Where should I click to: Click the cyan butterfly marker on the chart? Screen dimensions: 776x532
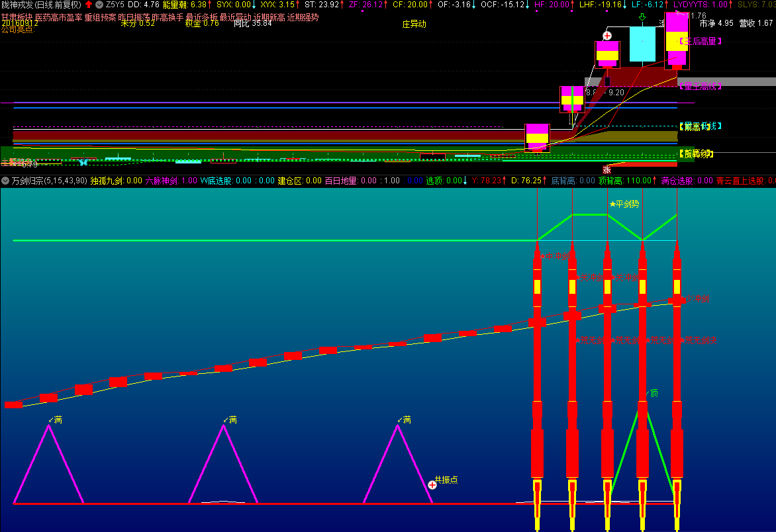coord(83,161)
